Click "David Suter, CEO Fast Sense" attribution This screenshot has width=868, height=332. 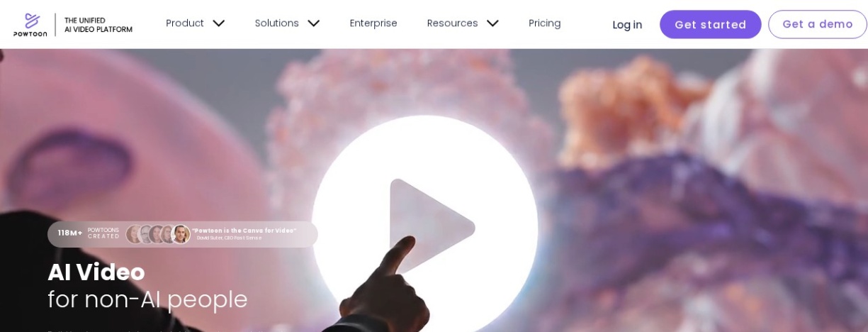pos(229,238)
